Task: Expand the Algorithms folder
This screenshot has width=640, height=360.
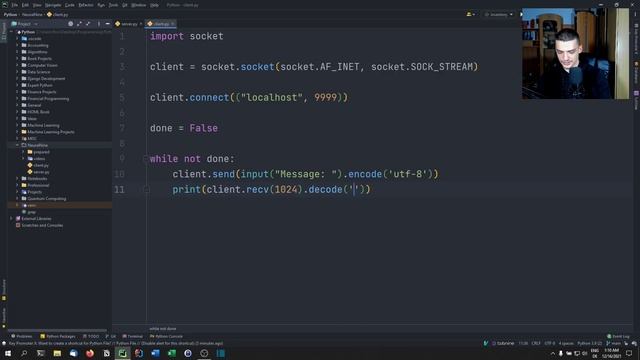Action: 18,52
